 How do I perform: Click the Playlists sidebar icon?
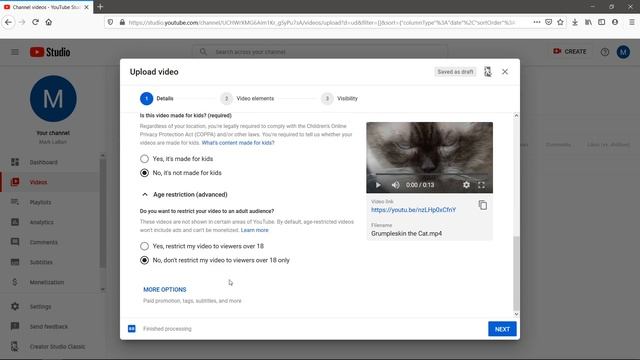click(x=15, y=202)
